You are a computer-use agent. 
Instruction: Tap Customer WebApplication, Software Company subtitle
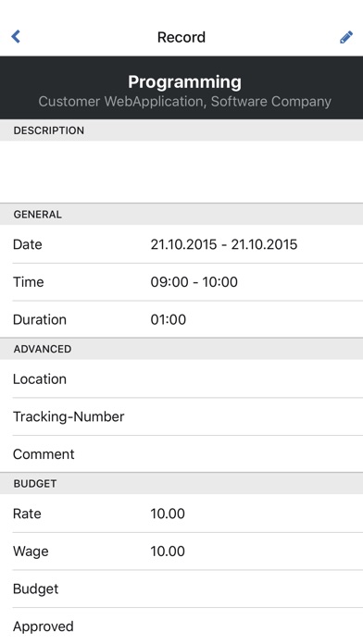184,102
